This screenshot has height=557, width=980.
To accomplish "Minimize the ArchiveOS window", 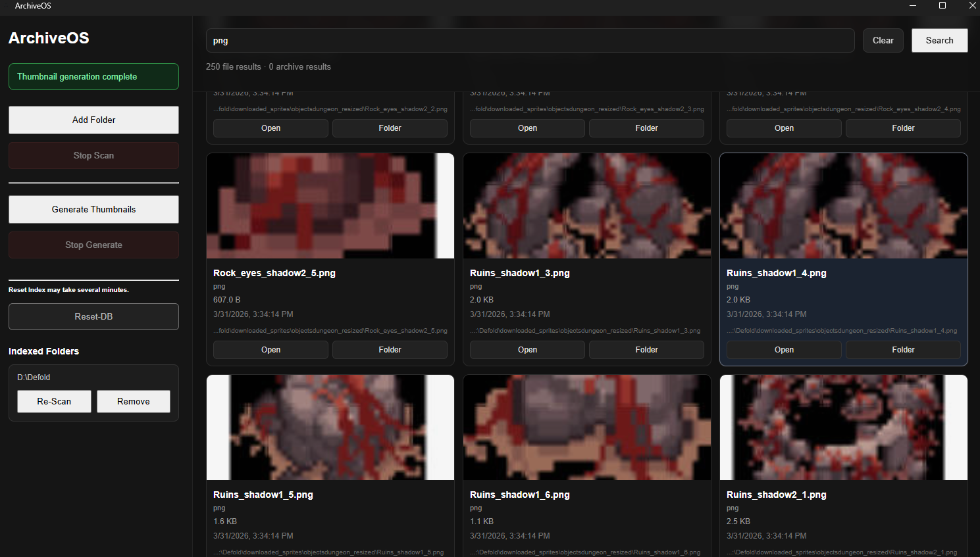I will point(913,5).
